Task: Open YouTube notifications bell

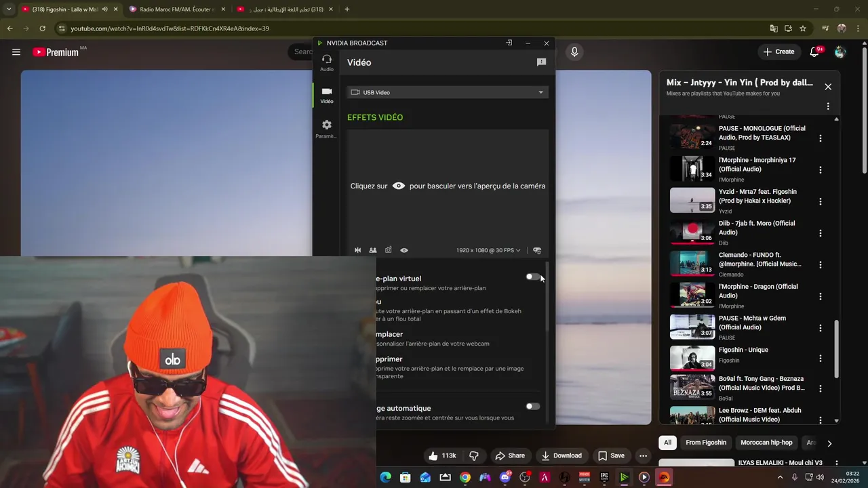Action: [816, 52]
